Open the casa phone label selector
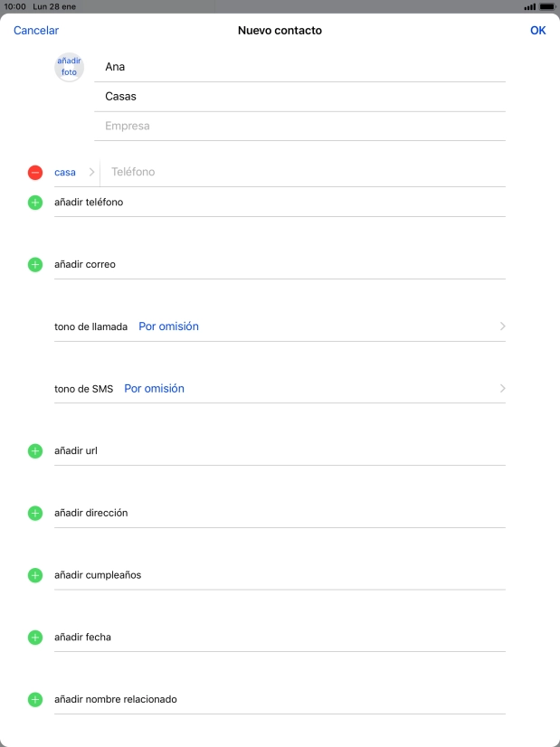Image resolution: width=560 pixels, height=747 pixels. tap(73, 172)
